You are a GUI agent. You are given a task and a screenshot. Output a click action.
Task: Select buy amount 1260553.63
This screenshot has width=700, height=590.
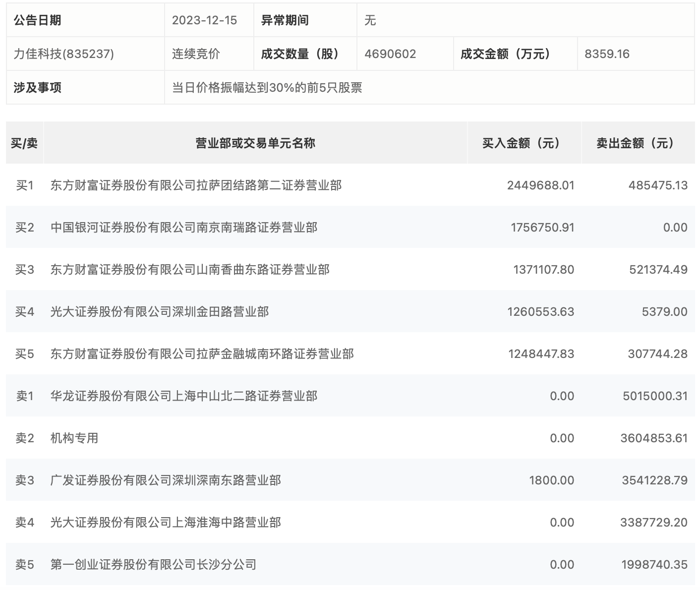tap(541, 312)
